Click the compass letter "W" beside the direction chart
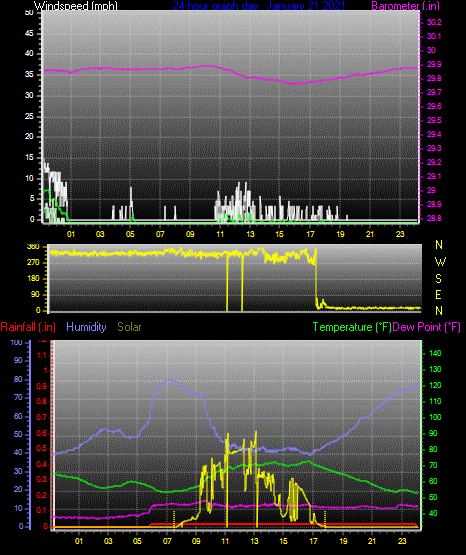 coord(440,262)
